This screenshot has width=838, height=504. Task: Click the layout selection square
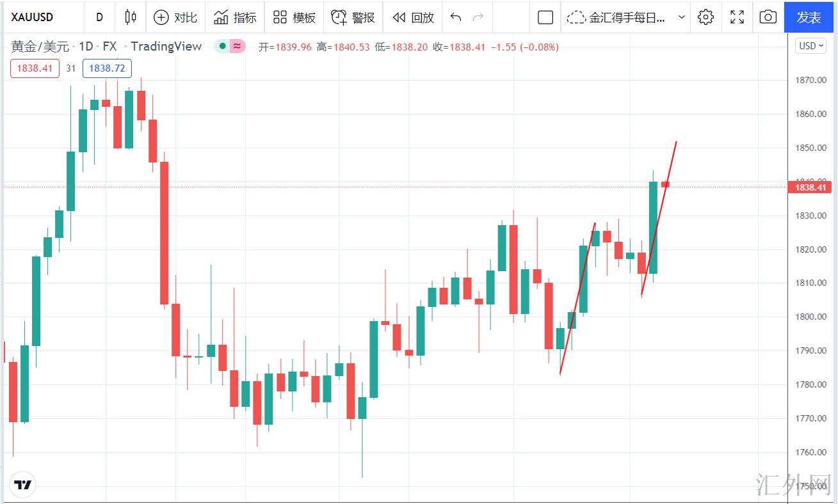545,17
